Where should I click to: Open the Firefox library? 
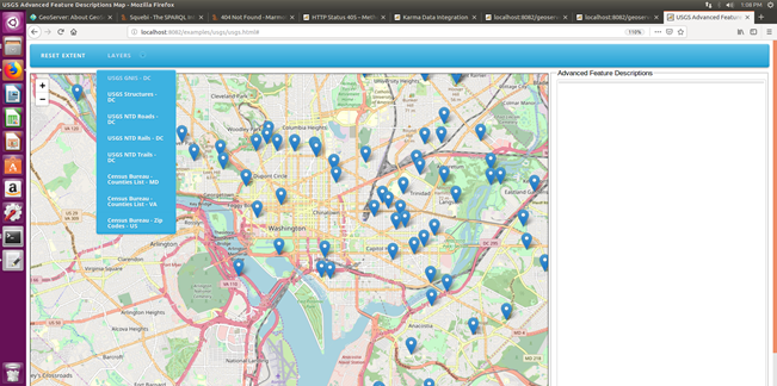point(741,32)
